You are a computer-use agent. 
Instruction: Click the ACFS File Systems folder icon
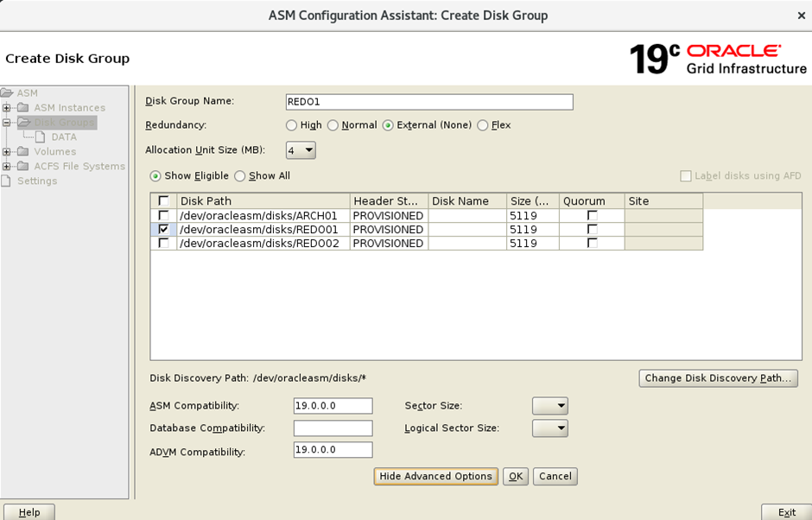tap(23, 166)
